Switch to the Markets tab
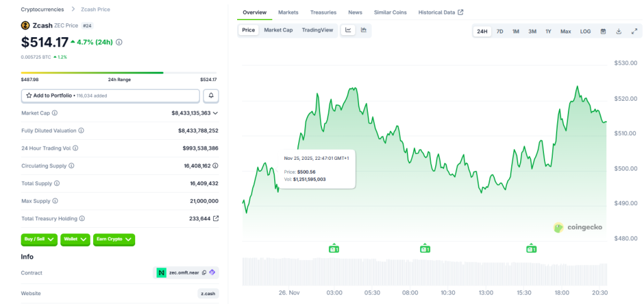Viewport: 644px width, 304px height. coord(288,13)
